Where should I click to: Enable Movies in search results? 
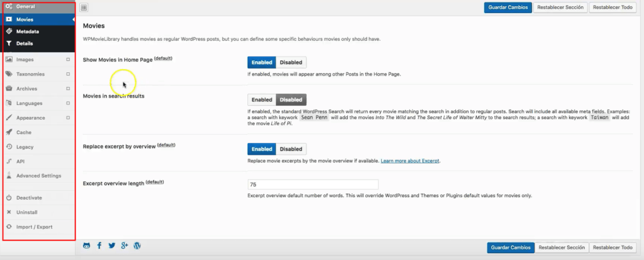262,99
